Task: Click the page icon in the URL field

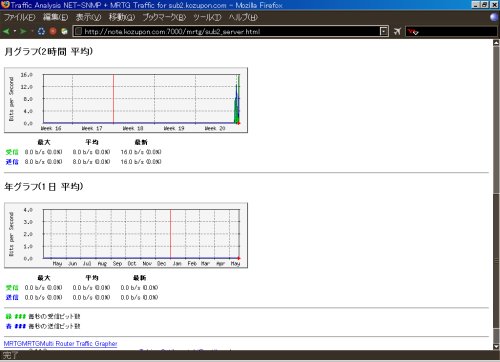Action: pyautogui.click(x=79, y=31)
